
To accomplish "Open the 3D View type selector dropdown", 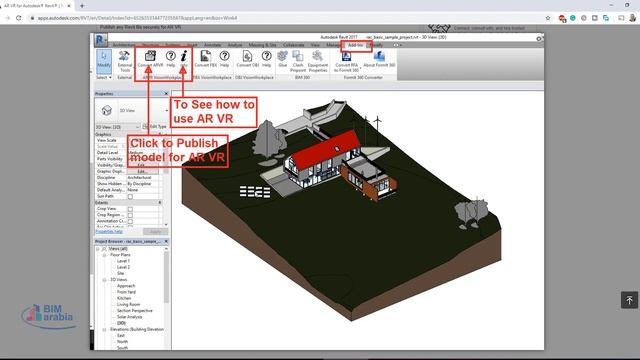I will 167,111.
